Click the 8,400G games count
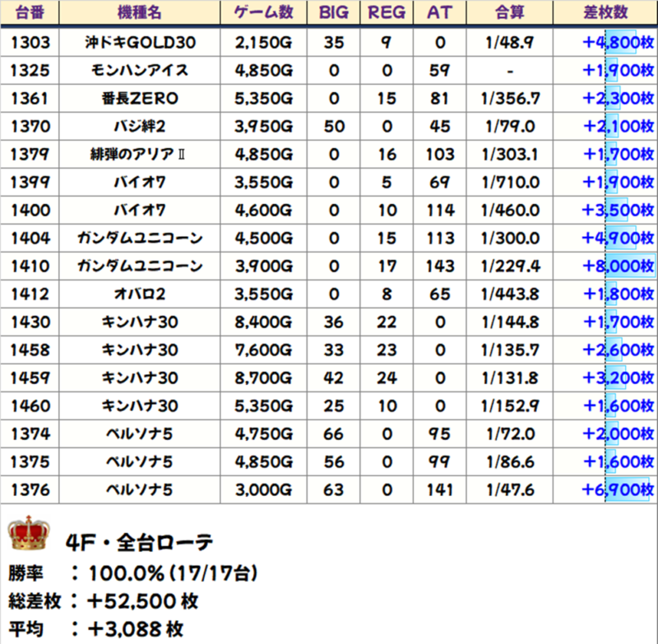 coord(263,322)
